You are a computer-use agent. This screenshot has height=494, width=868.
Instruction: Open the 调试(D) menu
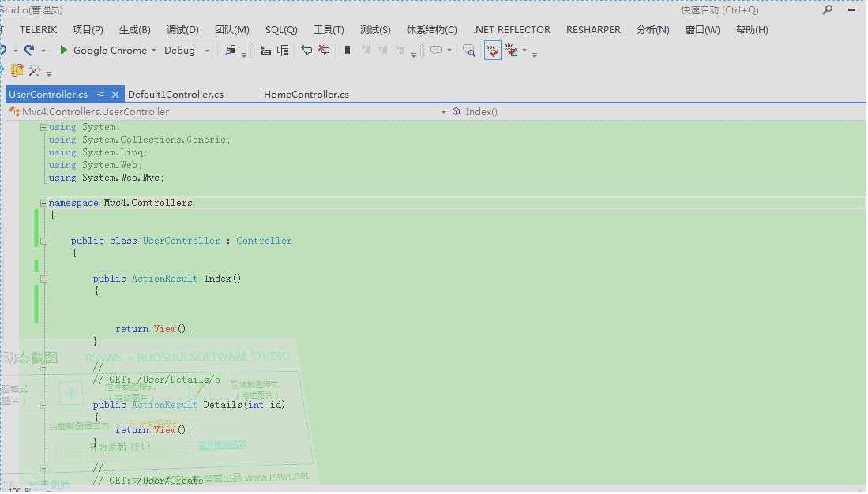pyautogui.click(x=182, y=30)
